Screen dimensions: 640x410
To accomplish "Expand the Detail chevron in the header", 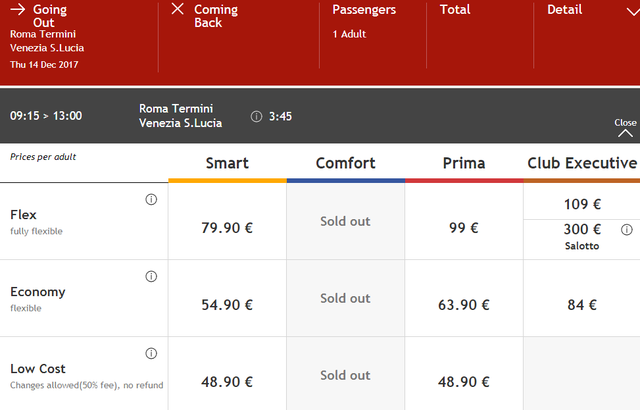I will pyautogui.click(x=633, y=11).
